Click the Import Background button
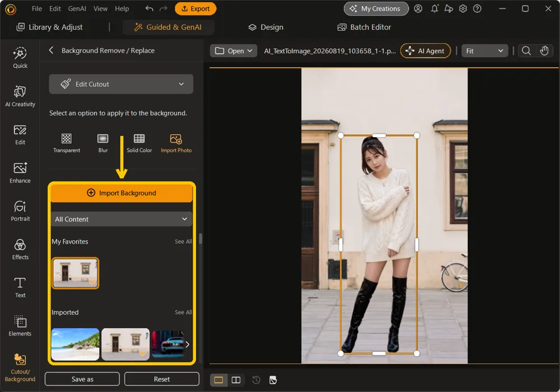This screenshot has width=560, height=392. tap(122, 193)
